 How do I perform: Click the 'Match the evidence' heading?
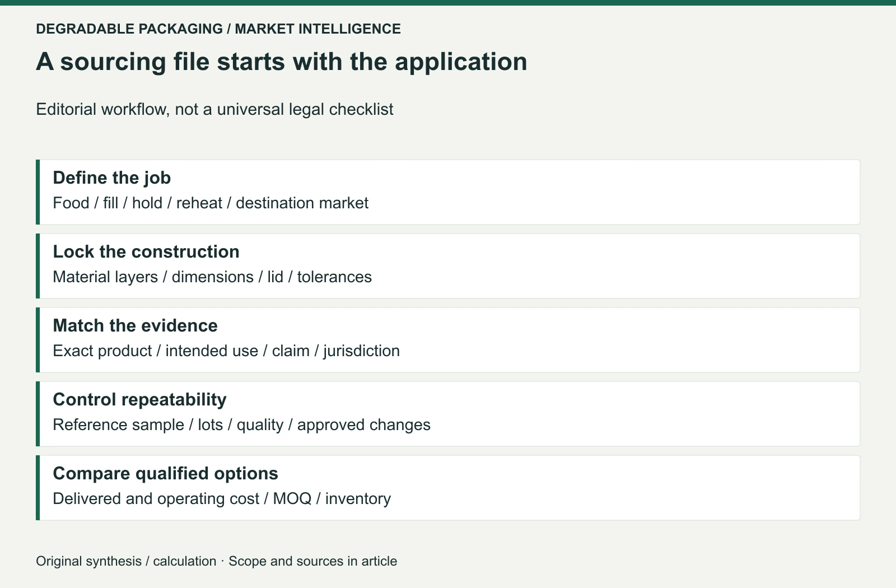coord(135,325)
